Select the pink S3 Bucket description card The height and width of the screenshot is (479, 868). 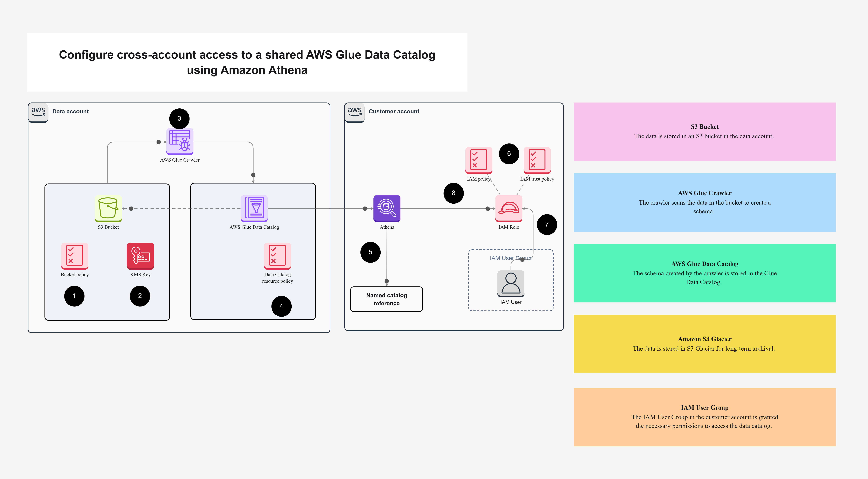point(705,132)
